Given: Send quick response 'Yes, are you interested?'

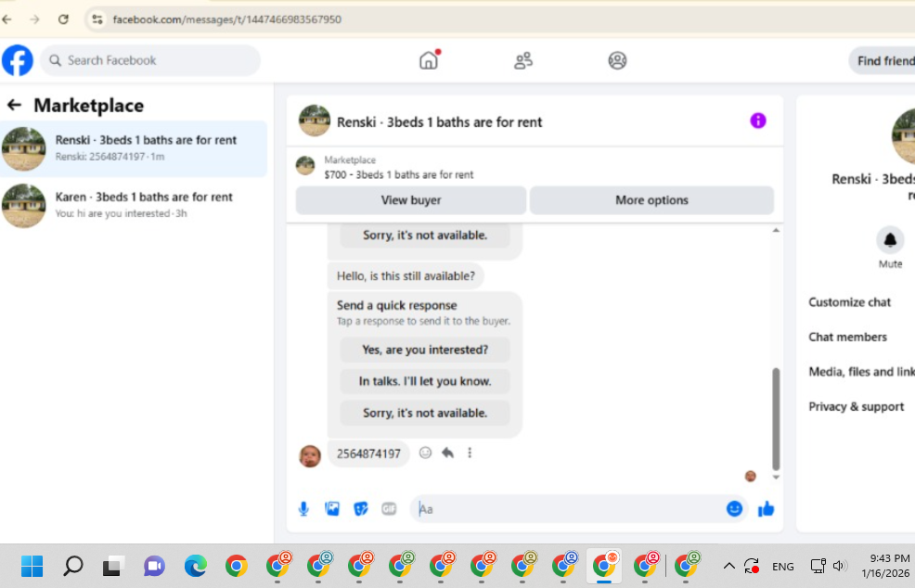Looking at the screenshot, I should (x=425, y=350).
